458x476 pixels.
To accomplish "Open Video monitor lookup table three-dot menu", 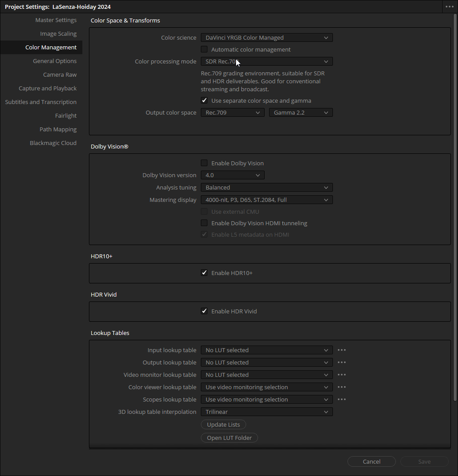I will [x=342, y=375].
